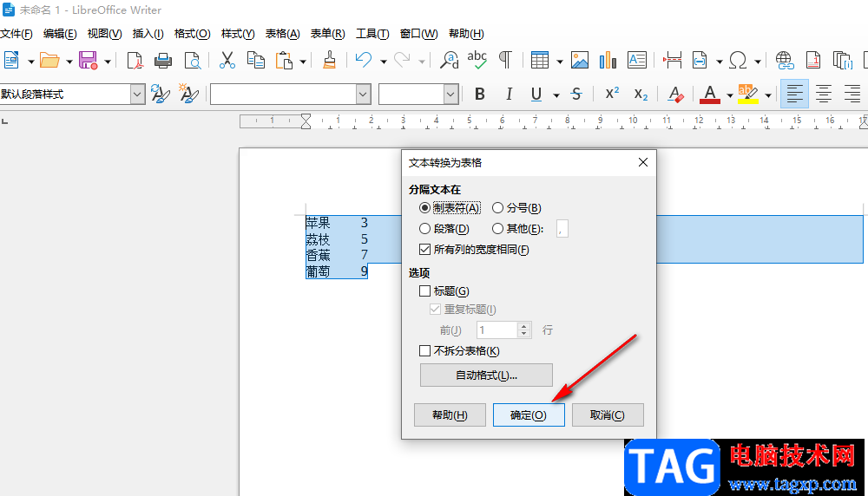This screenshot has height=496, width=868.
Task: Run spelling check abc icon
Action: [477, 61]
